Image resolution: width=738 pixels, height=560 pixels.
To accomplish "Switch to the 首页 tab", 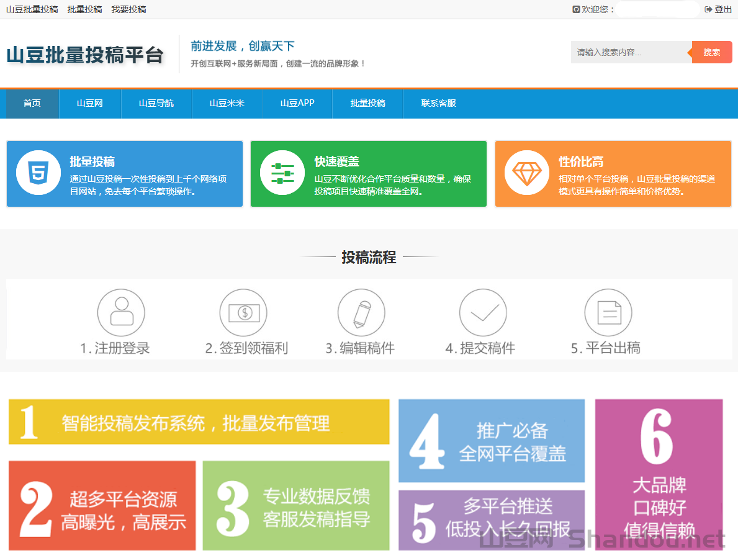I will (x=32, y=104).
